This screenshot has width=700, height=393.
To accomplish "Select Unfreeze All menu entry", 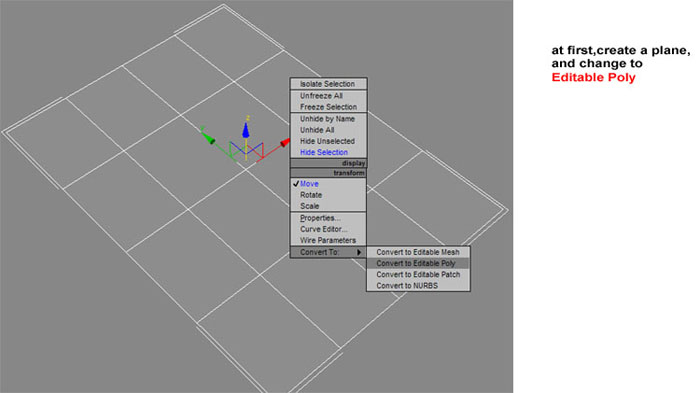I will 328,96.
